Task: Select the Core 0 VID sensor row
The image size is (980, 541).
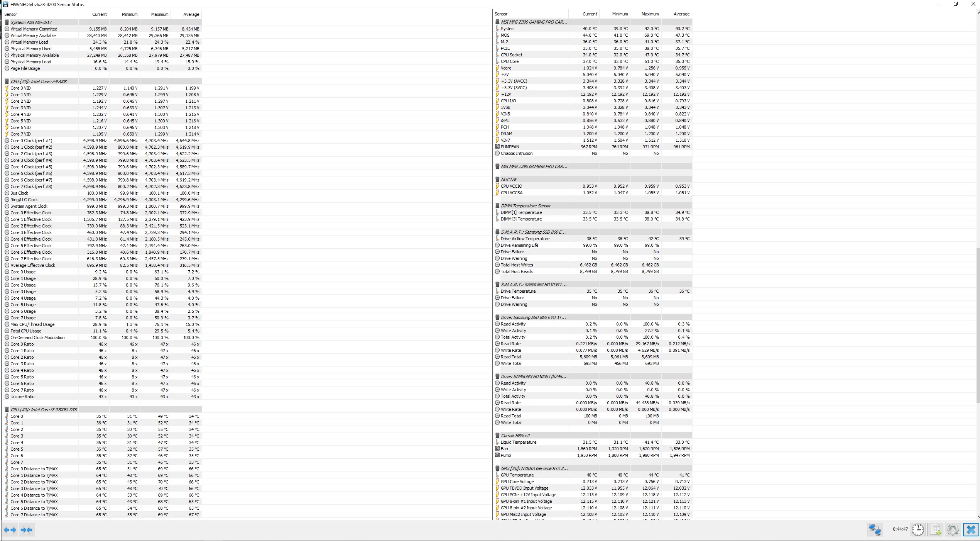Action: [20, 88]
